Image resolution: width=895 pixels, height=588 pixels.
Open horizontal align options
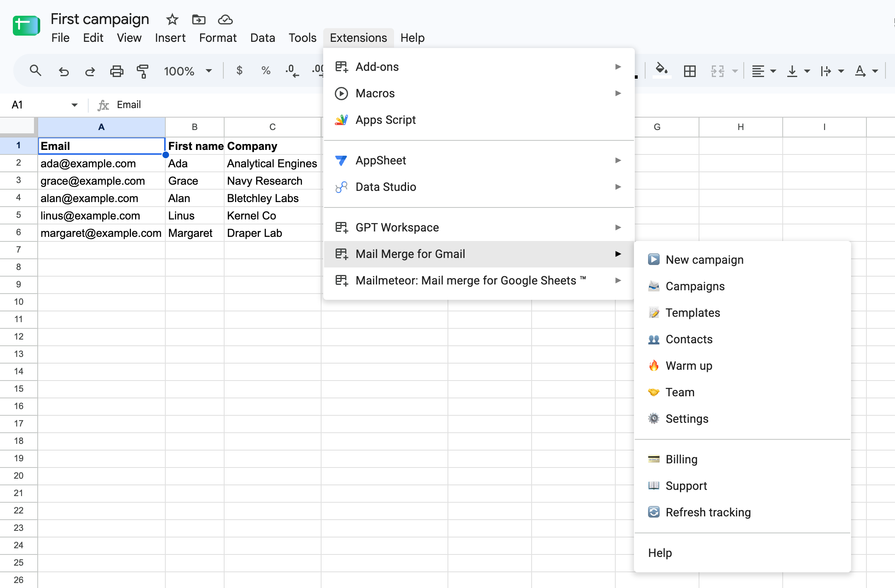click(x=764, y=71)
